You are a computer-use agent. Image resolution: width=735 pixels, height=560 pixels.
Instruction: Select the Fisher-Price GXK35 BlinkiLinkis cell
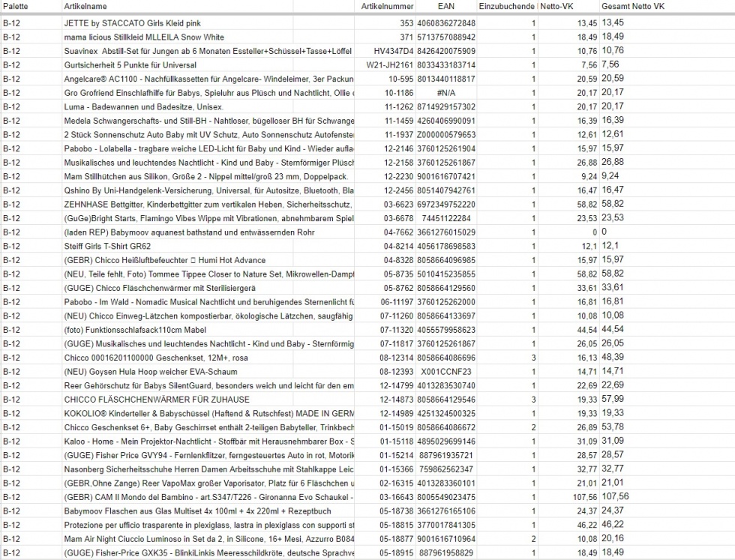tap(208, 553)
